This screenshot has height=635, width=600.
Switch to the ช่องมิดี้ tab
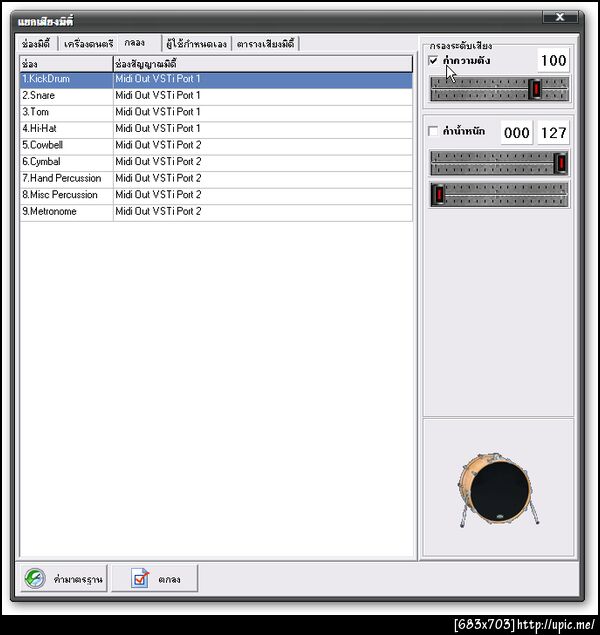pyautogui.click(x=36, y=44)
